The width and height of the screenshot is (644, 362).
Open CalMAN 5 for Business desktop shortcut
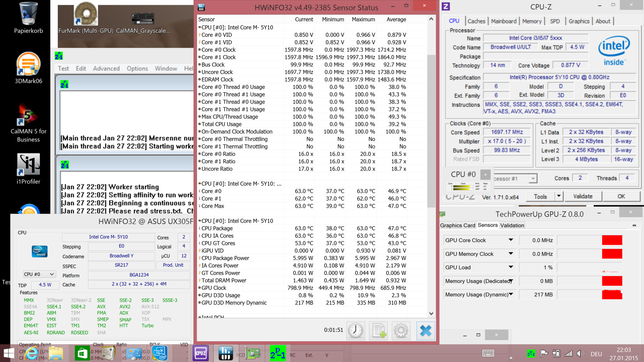point(29,123)
